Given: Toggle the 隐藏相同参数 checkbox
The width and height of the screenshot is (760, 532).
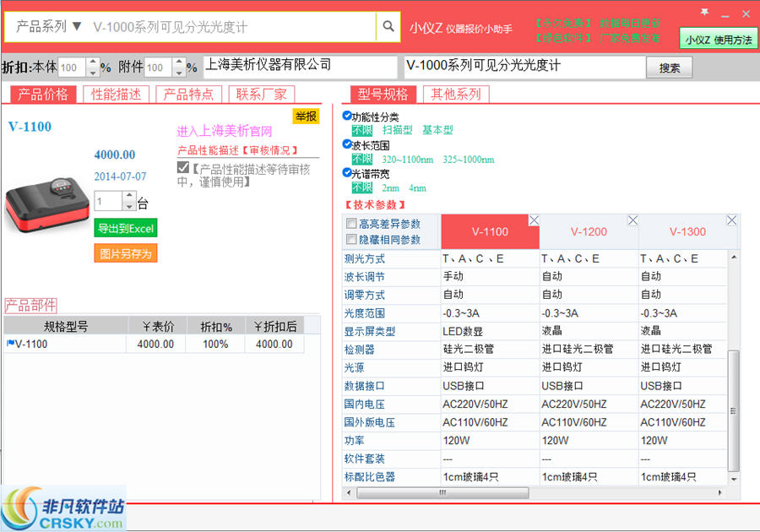Looking at the screenshot, I should click(x=351, y=239).
